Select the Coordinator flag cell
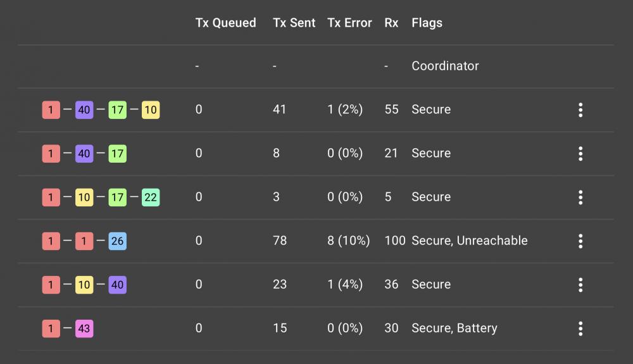 [x=445, y=66]
